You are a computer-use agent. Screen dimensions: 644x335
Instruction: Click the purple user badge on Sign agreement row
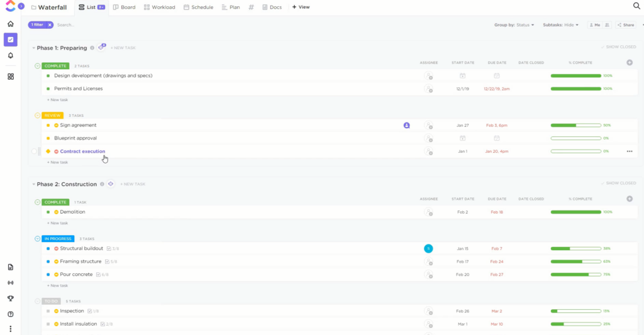tap(407, 126)
